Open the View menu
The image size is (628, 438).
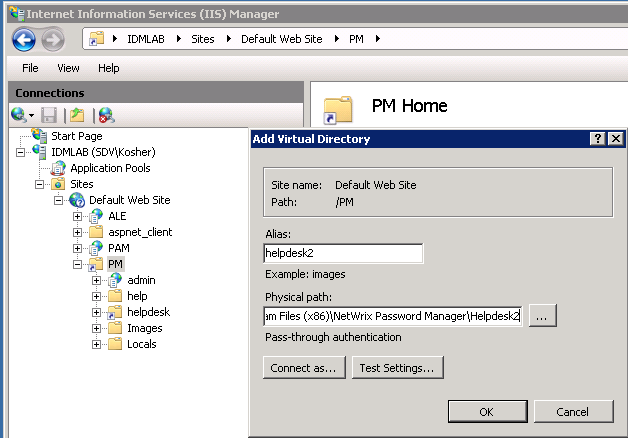pos(68,68)
